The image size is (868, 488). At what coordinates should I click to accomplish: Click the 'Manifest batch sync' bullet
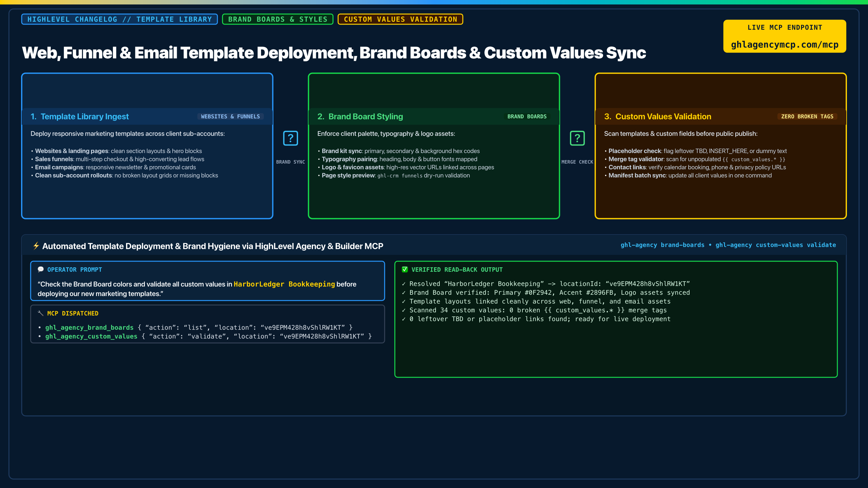pos(688,175)
